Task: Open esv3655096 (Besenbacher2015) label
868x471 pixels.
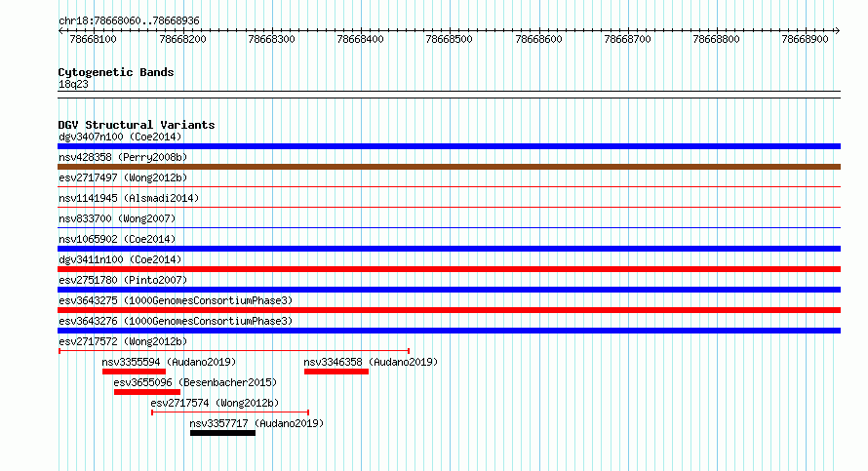Action: coord(195,382)
